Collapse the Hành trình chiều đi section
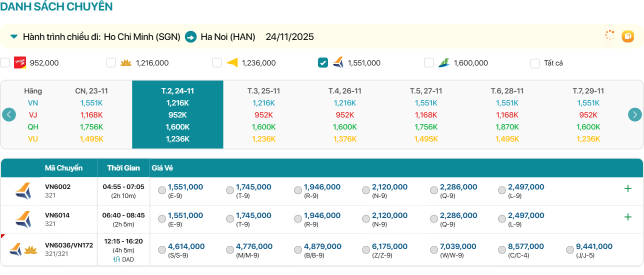Screen dimensions: 644x275 [x=14, y=36]
